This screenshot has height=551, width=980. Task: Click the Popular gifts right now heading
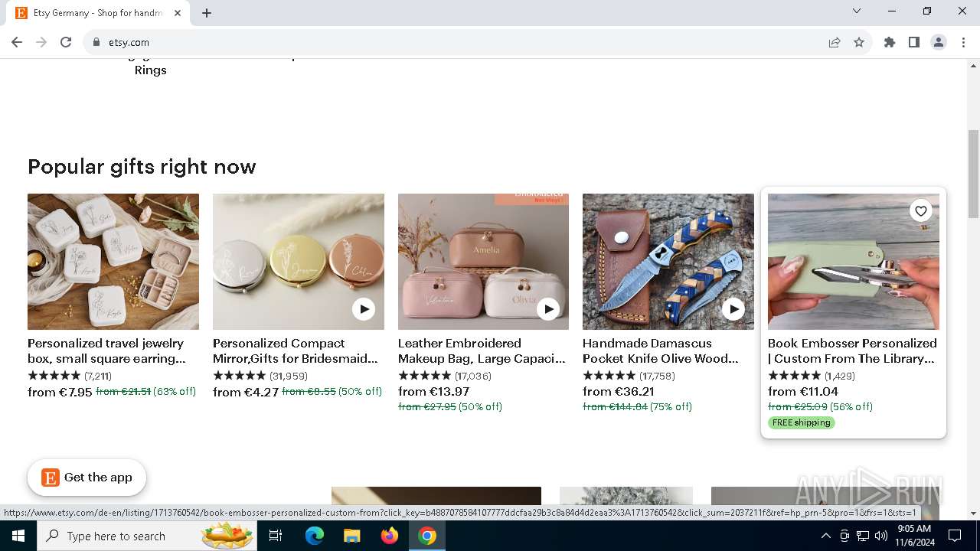click(142, 167)
